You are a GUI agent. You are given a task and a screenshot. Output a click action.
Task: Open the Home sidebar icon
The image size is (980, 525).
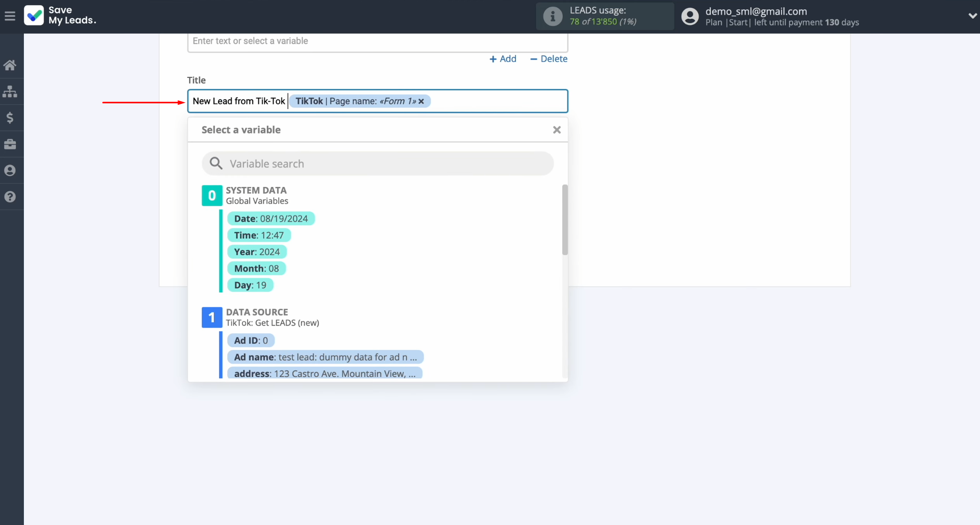click(x=10, y=65)
